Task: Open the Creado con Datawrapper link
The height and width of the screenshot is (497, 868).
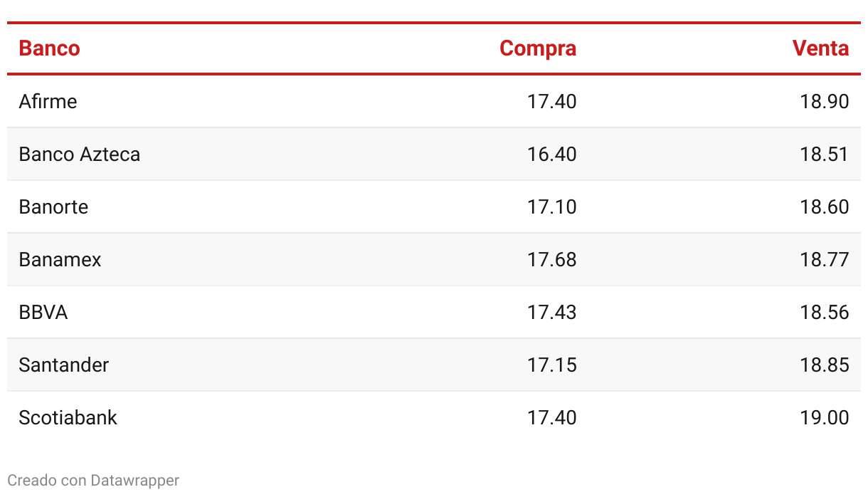Action: 93,481
